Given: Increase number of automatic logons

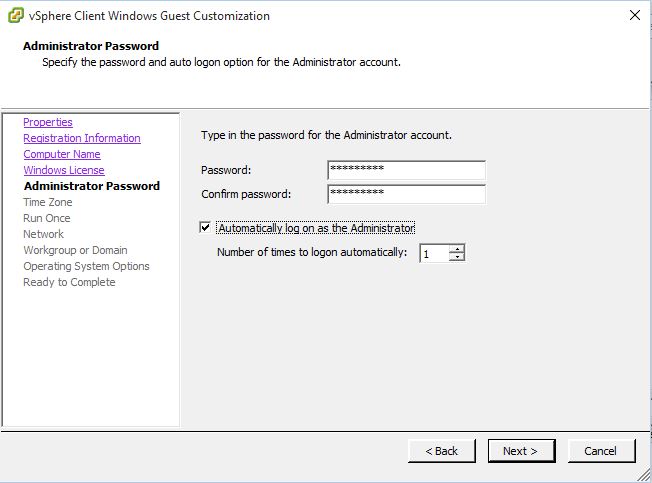Looking at the screenshot, I should 457,249.
